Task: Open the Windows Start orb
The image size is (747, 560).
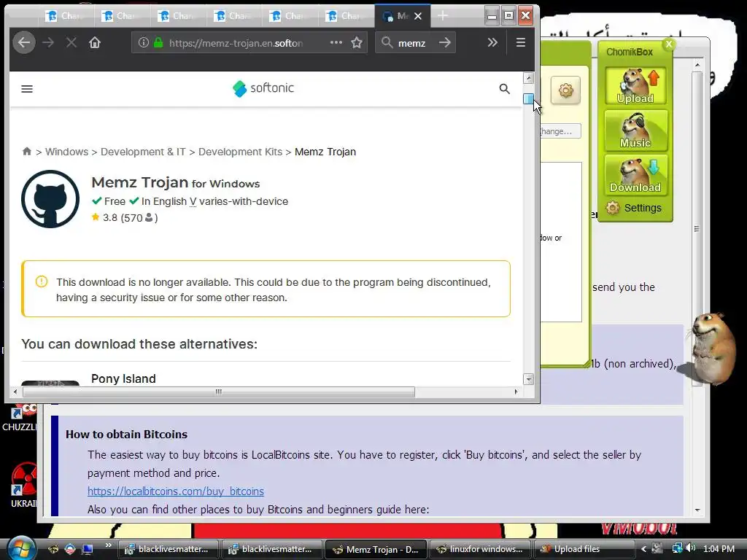Action: point(22,548)
